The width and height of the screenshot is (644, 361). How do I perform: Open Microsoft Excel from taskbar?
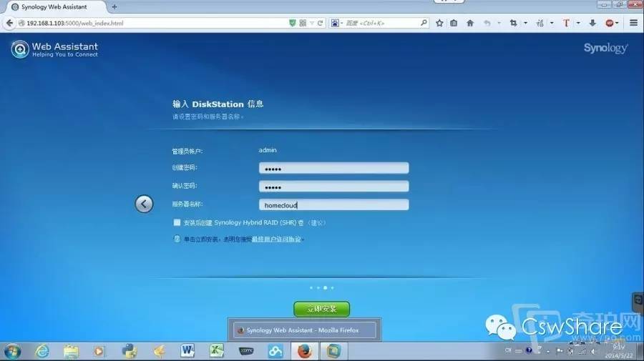click(x=216, y=351)
